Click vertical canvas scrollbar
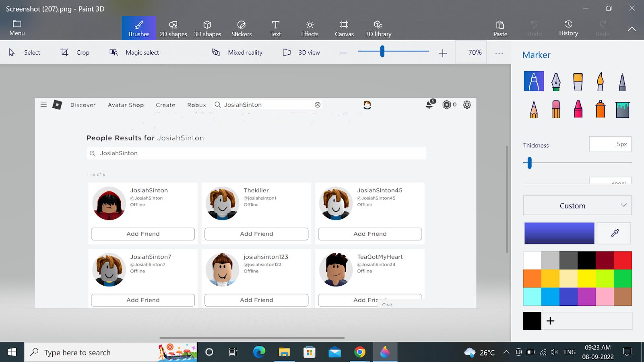The image size is (644, 362). click(507, 199)
